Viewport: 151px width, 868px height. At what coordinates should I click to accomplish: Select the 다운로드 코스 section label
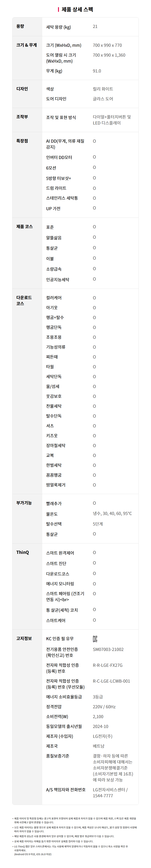(x=24, y=301)
